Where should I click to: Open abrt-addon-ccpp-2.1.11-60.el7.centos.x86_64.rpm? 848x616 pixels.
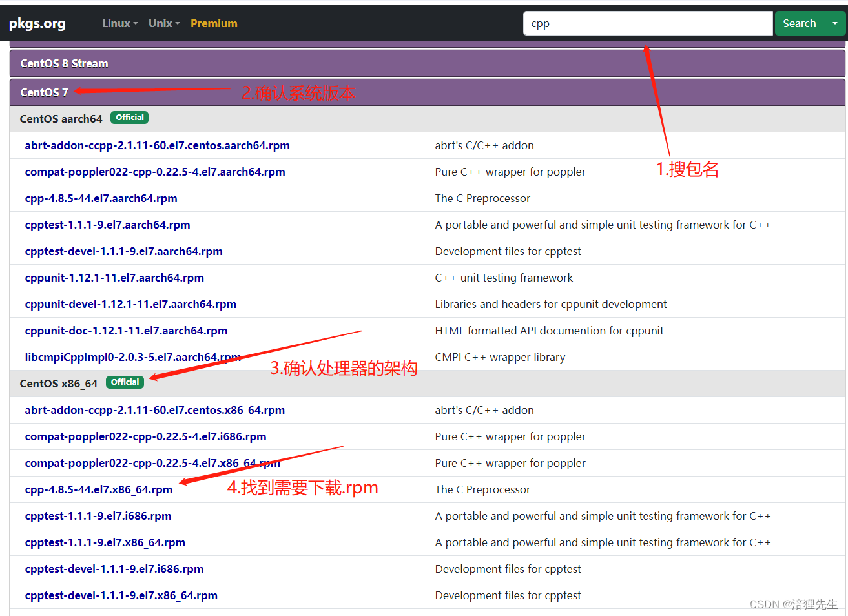[154, 410]
